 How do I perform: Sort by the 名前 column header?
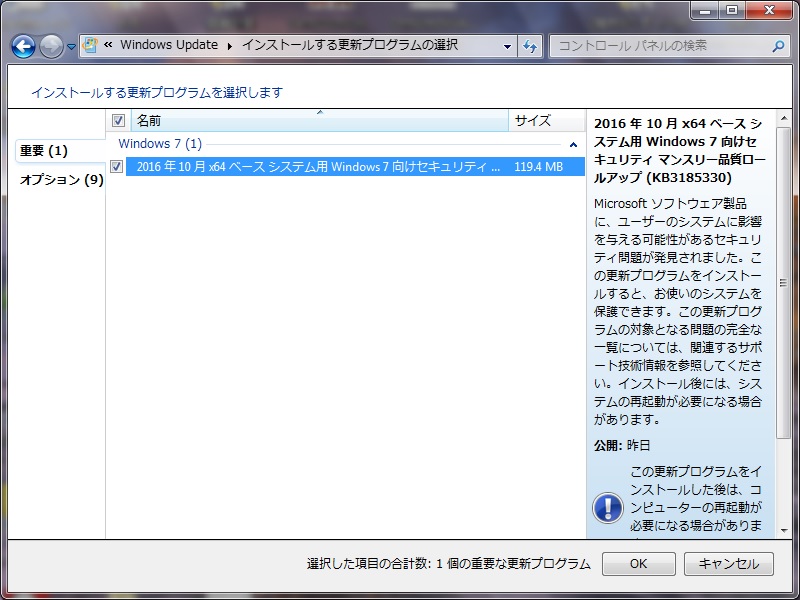point(320,120)
